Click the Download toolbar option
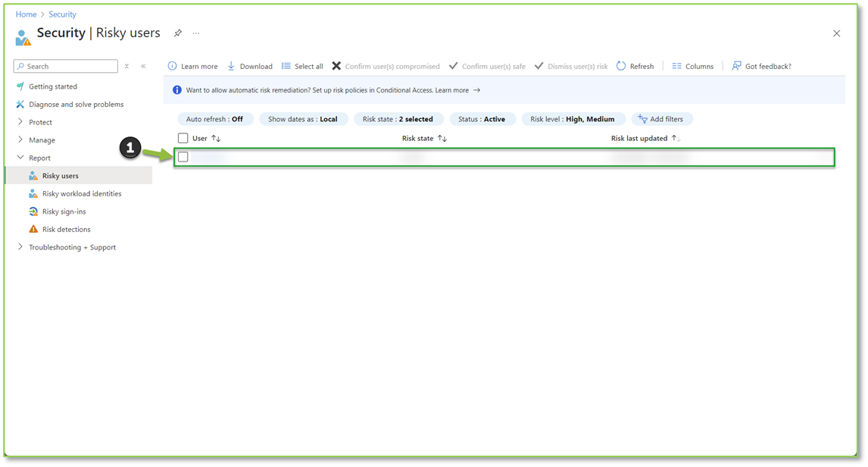This screenshot has height=467, width=868. point(250,66)
